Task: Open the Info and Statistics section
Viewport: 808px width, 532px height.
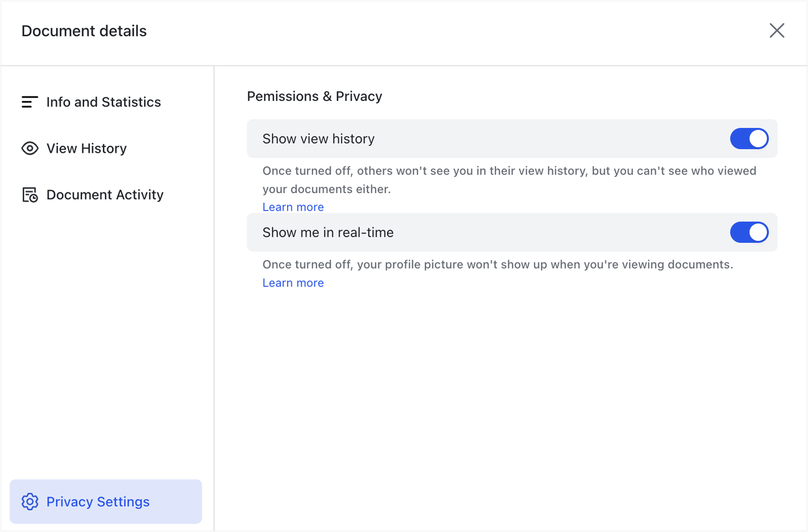Action: [104, 102]
